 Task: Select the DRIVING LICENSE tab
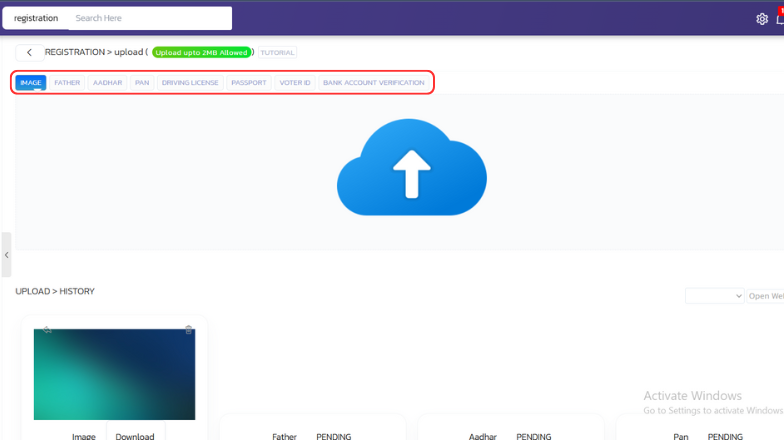click(189, 83)
